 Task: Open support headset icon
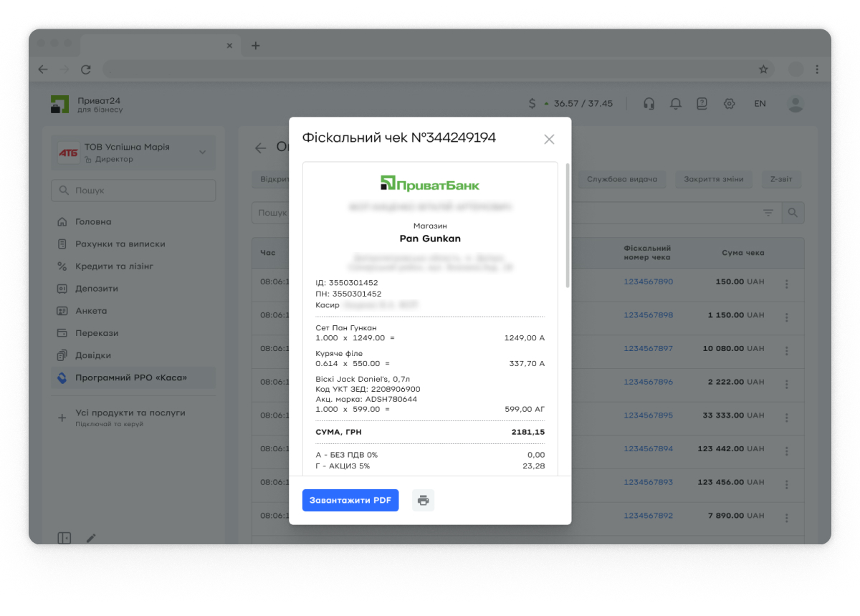(649, 104)
